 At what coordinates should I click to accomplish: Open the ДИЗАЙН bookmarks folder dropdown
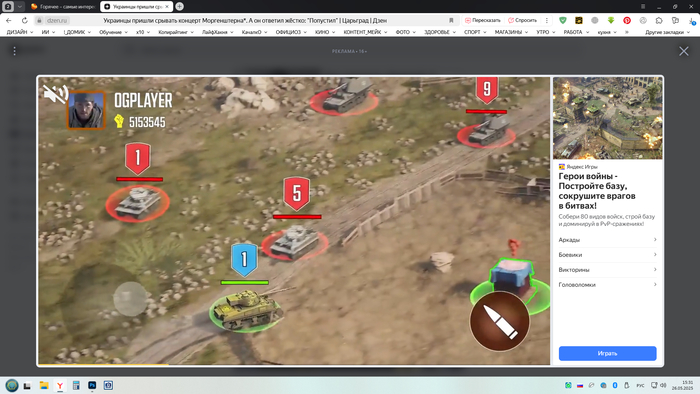tap(19, 32)
